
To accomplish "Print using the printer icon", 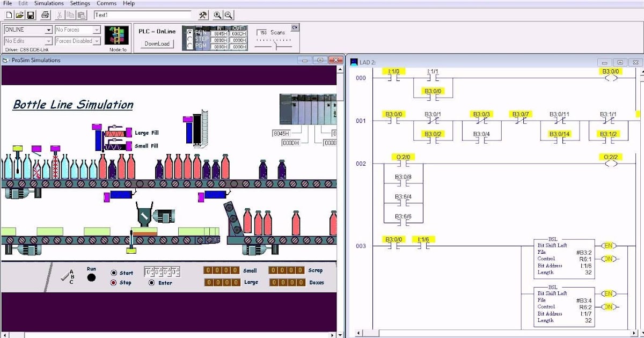I will tap(46, 14).
